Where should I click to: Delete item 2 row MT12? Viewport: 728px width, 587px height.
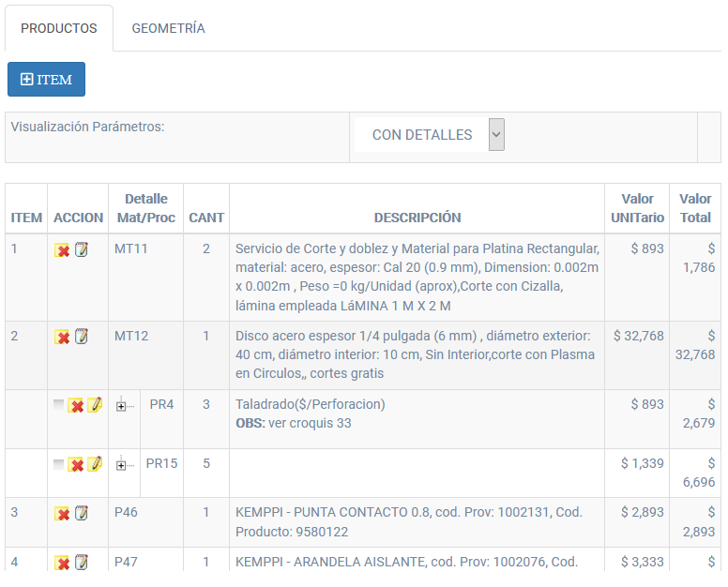click(62, 337)
